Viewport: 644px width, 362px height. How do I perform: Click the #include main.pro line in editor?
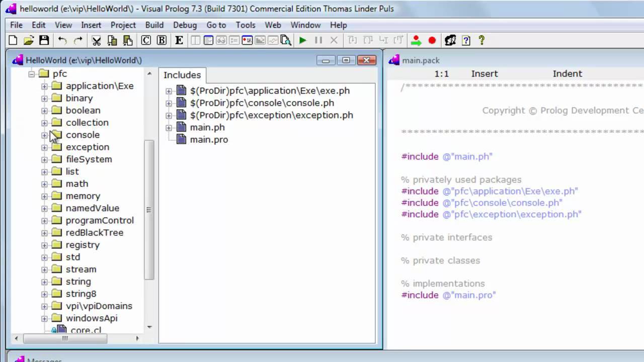448,295
